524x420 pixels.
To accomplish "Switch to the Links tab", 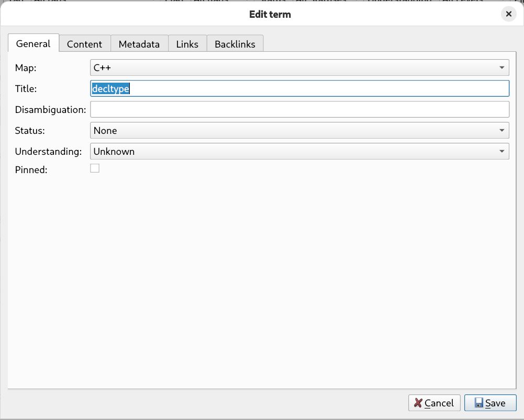I will click(187, 44).
